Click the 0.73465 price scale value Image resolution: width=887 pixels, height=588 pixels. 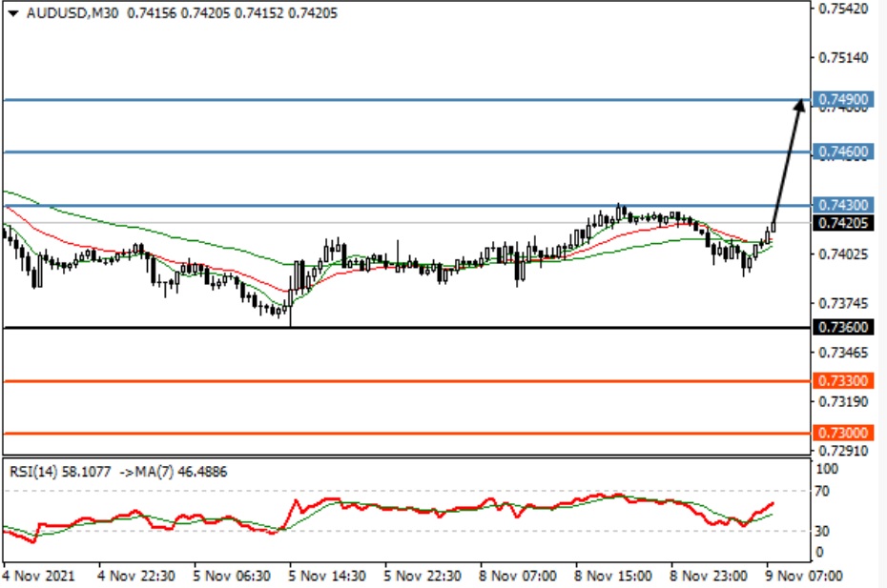click(x=843, y=353)
